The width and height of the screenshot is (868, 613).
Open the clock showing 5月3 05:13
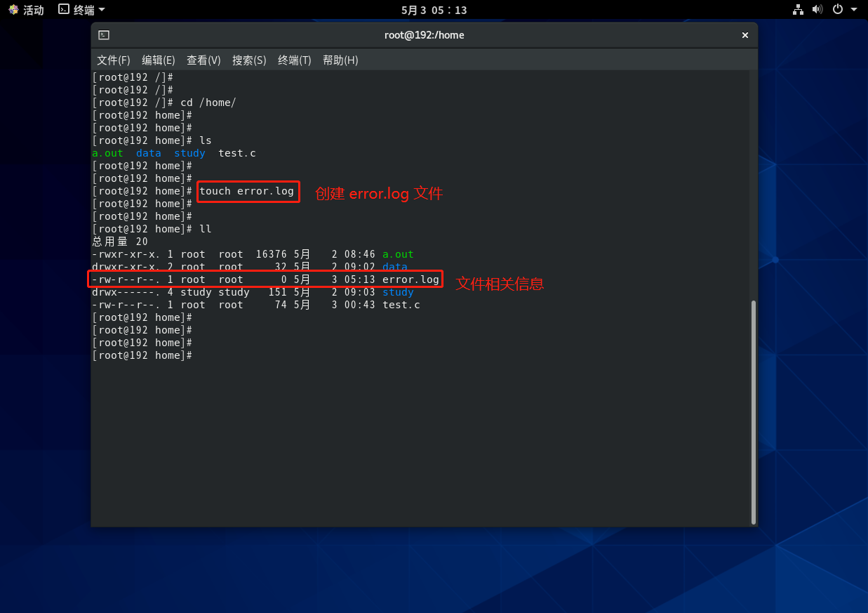[434, 10]
